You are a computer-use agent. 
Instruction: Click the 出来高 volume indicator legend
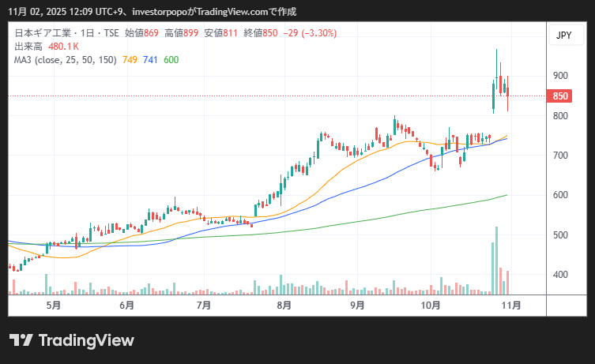click(x=29, y=47)
